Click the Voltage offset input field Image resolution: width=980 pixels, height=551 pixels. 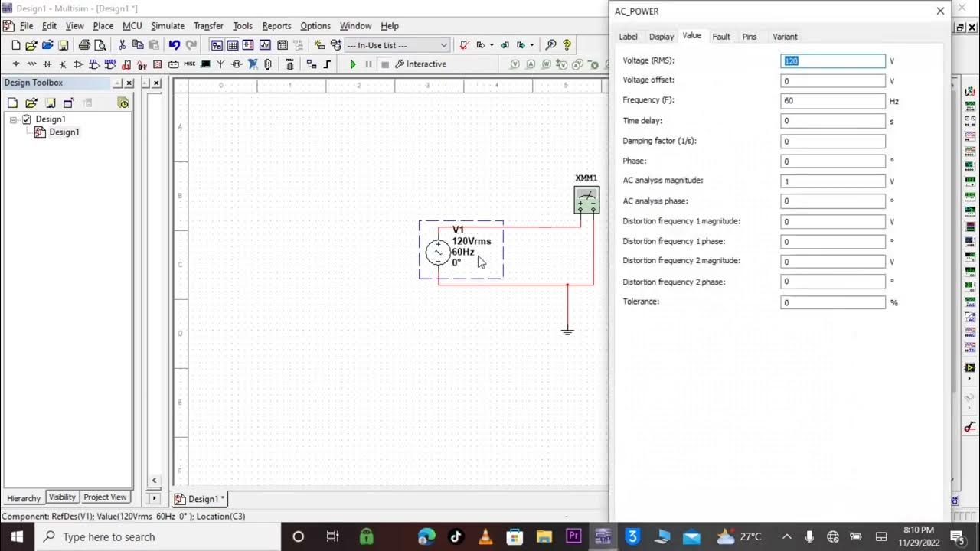point(833,80)
